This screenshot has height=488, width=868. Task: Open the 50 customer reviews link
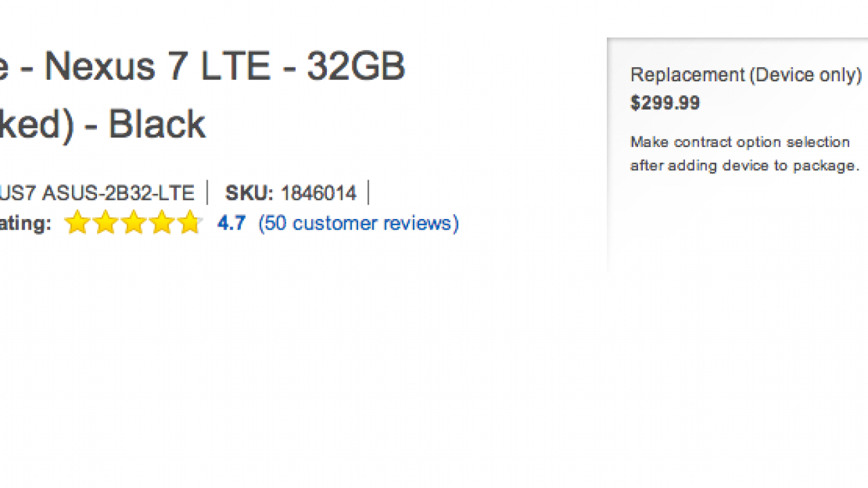pyautogui.click(x=358, y=223)
